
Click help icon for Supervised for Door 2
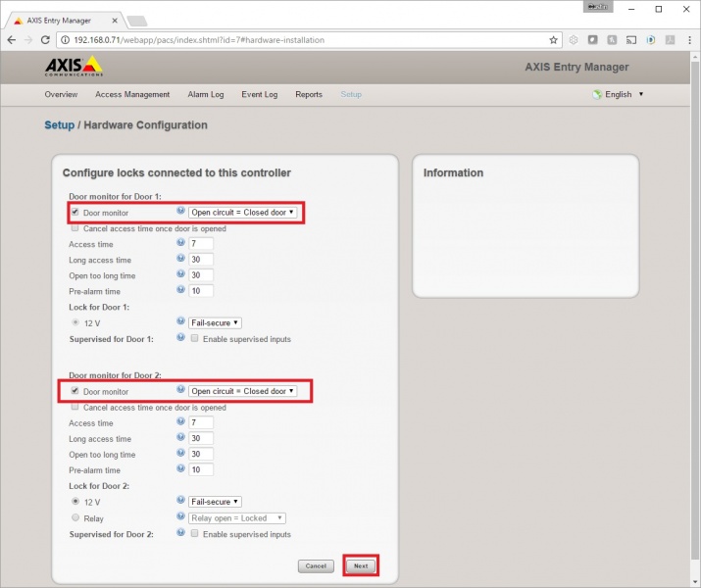[180, 532]
